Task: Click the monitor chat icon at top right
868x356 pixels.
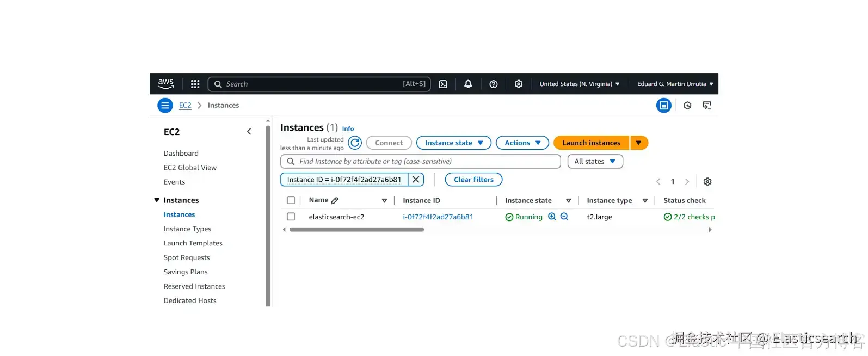Action: (x=707, y=106)
